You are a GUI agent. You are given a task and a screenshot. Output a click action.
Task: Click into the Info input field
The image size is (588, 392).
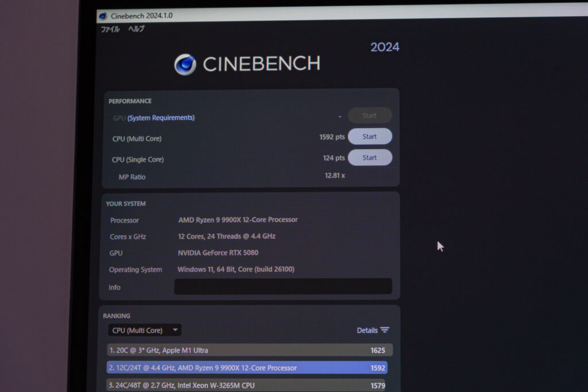(283, 286)
